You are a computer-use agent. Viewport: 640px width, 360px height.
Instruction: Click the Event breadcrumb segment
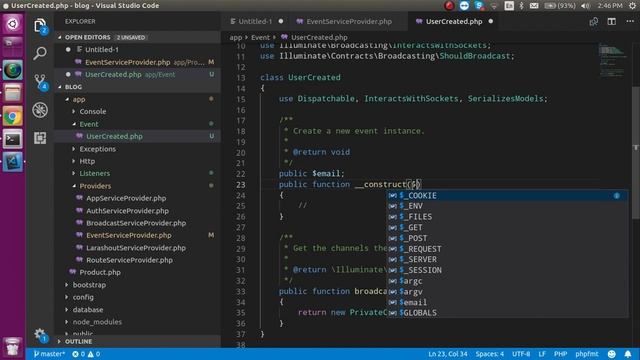(260, 37)
